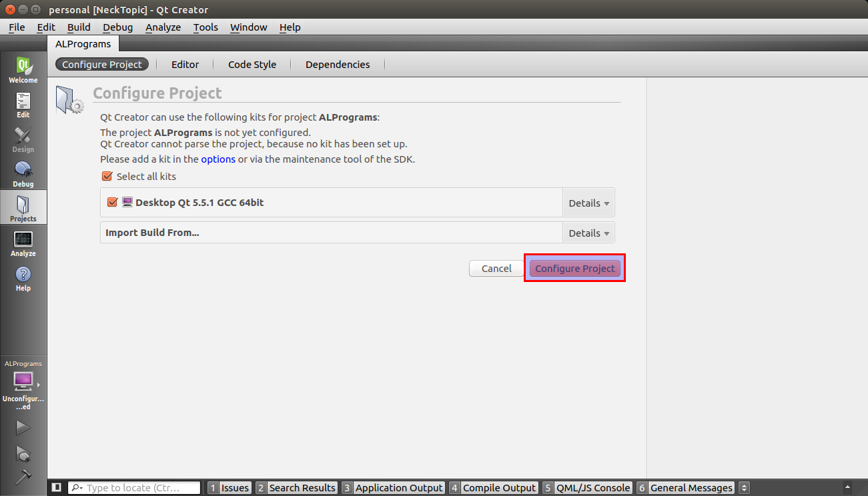Switch to the Editor settings tab

pyautogui.click(x=185, y=65)
